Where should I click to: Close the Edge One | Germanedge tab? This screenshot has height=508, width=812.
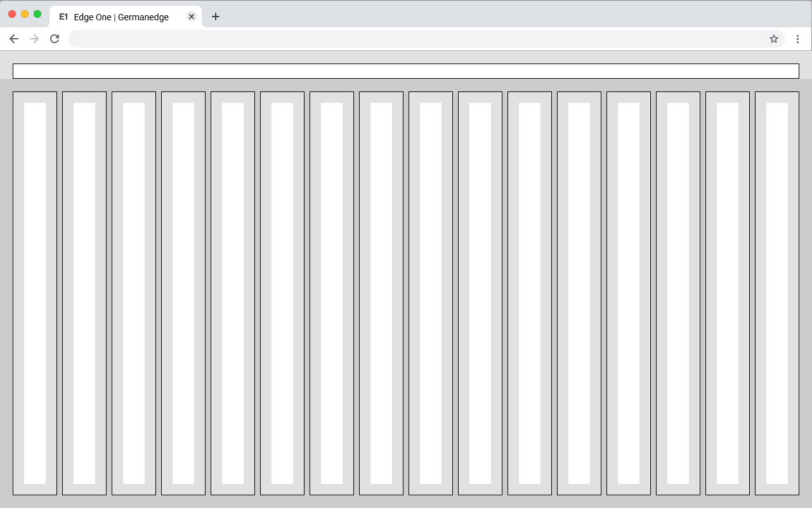[x=192, y=17]
